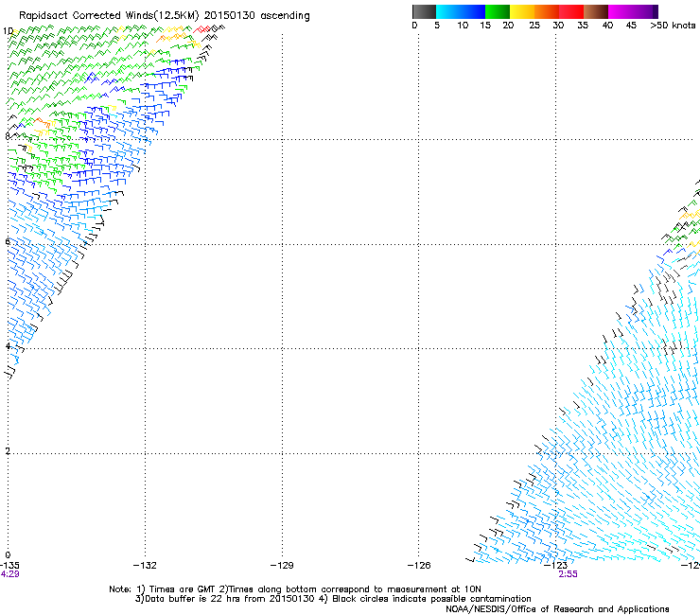Click the green 15-20 knots color band
This screenshot has height=615, width=700.
[498, 11]
